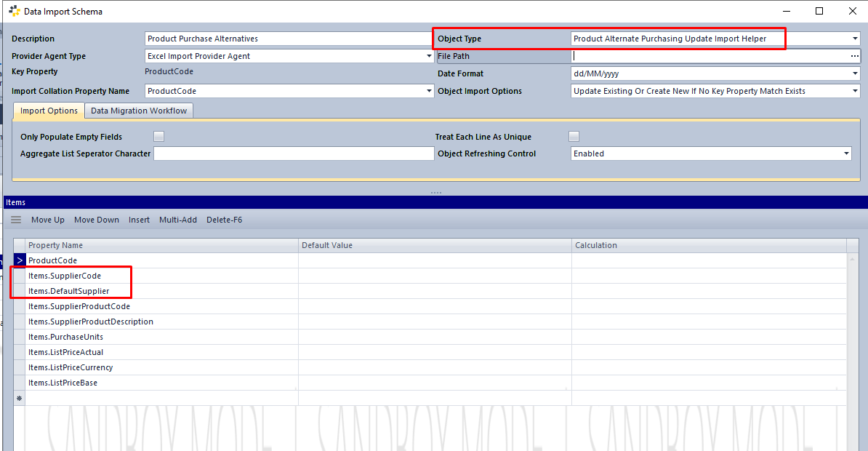868x451 pixels.
Task: Switch to the Data Migration Workflow tab
Action: click(x=138, y=111)
